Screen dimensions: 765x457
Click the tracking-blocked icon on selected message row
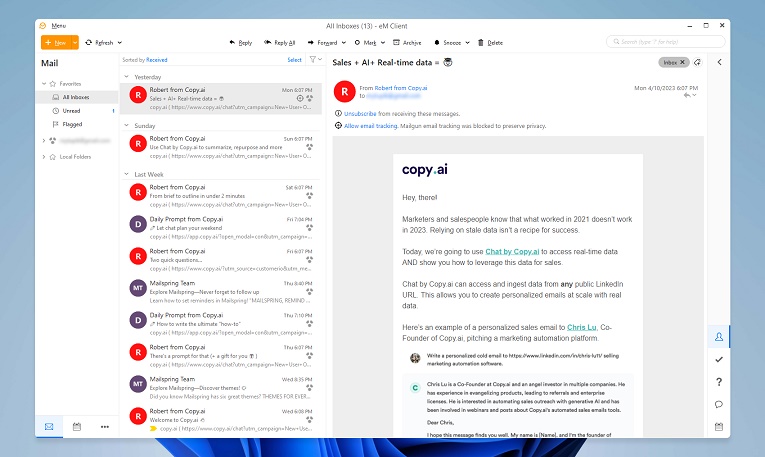[x=300, y=99]
